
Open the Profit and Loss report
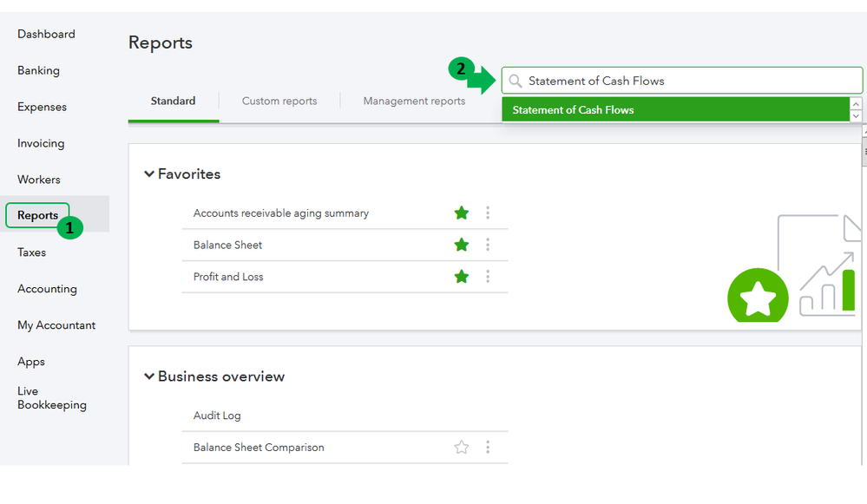point(228,277)
